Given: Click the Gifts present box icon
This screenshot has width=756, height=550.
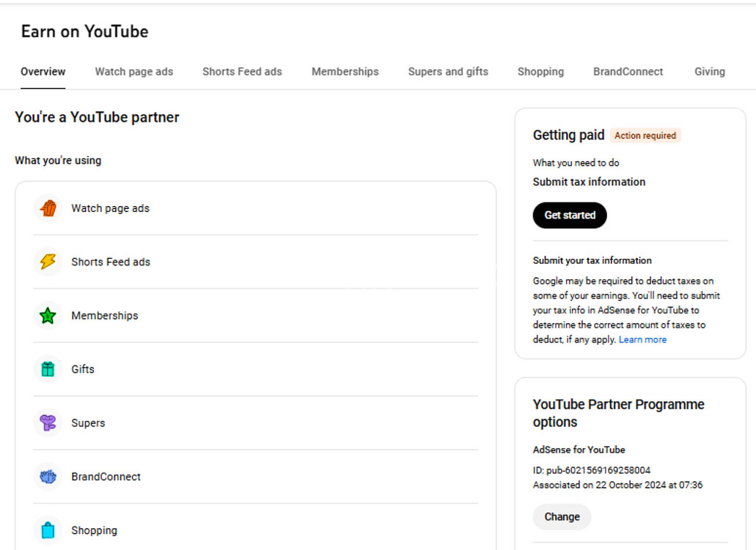Looking at the screenshot, I should pyautogui.click(x=48, y=370).
